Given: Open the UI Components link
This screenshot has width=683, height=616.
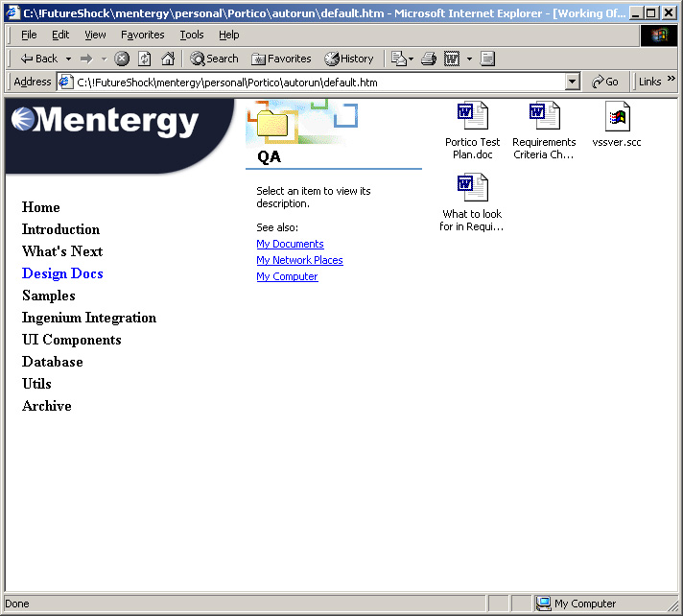Looking at the screenshot, I should point(71,340).
